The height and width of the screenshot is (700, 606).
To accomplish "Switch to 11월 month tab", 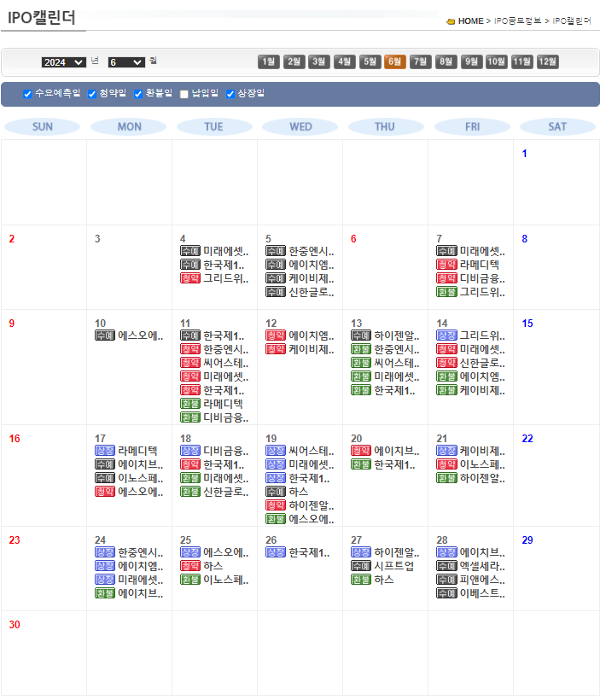I will [x=522, y=61].
